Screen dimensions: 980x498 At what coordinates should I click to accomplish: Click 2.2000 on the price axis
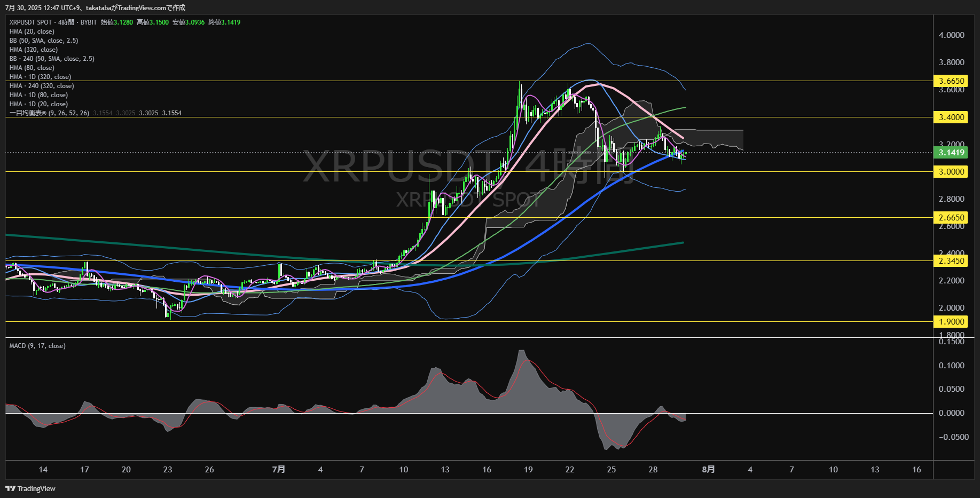pos(952,281)
